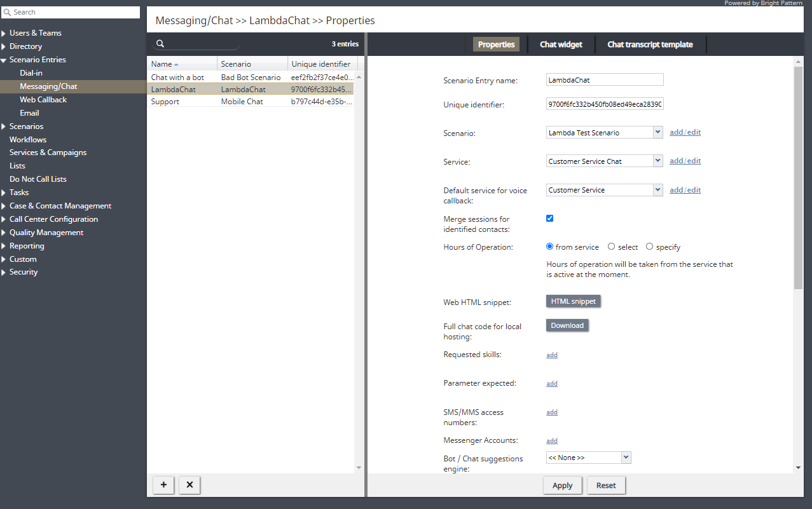The width and height of the screenshot is (812, 509).
Task: Select the 'LambdaChat' entry row
Action: [251, 90]
